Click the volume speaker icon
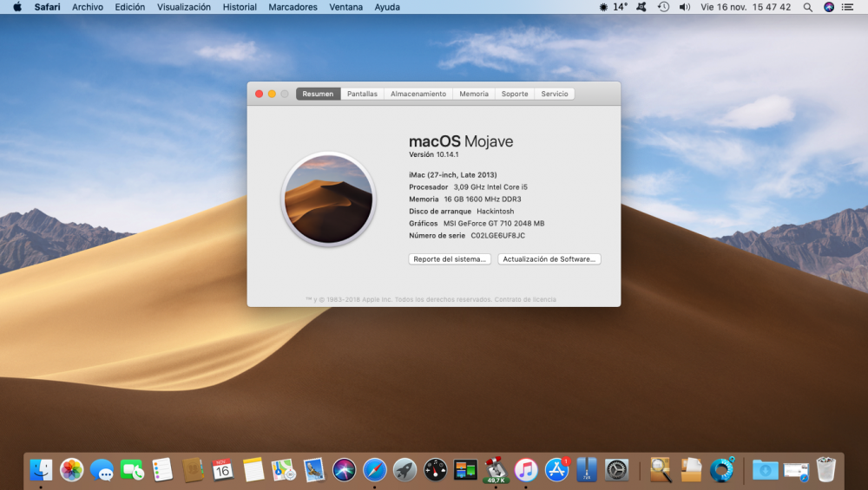Viewport: 868px width, 490px height. click(685, 7)
